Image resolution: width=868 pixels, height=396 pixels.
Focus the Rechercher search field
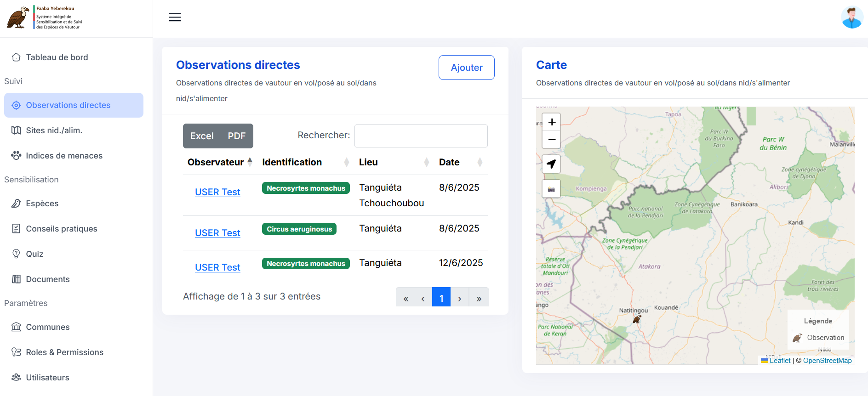click(x=421, y=136)
